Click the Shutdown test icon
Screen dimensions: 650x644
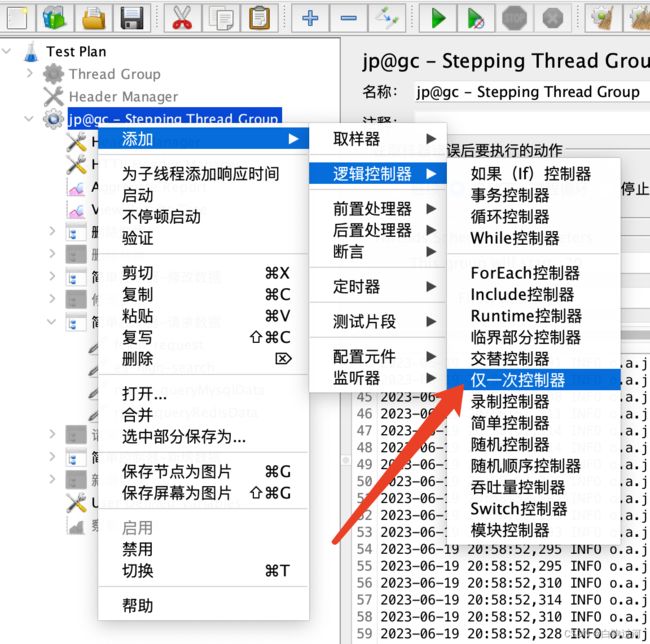click(553, 18)
